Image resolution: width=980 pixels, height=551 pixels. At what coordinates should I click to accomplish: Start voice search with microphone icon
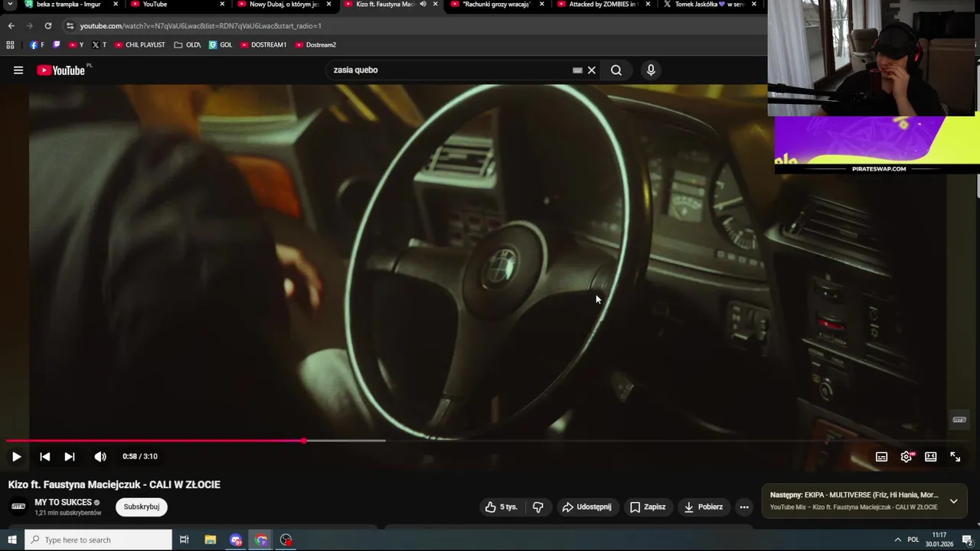pos(651,70)
